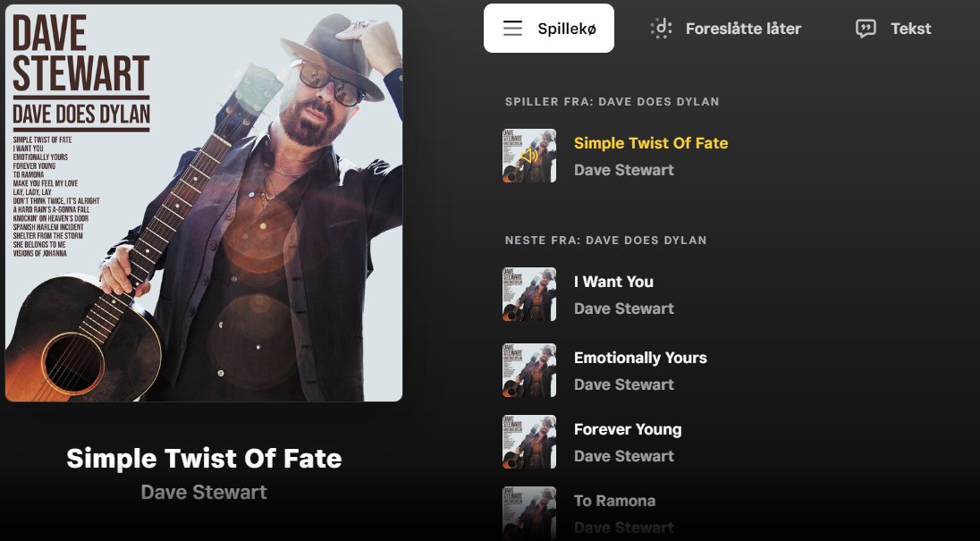Click the suggested tracks sparkle icon

(x=661, y=29)
